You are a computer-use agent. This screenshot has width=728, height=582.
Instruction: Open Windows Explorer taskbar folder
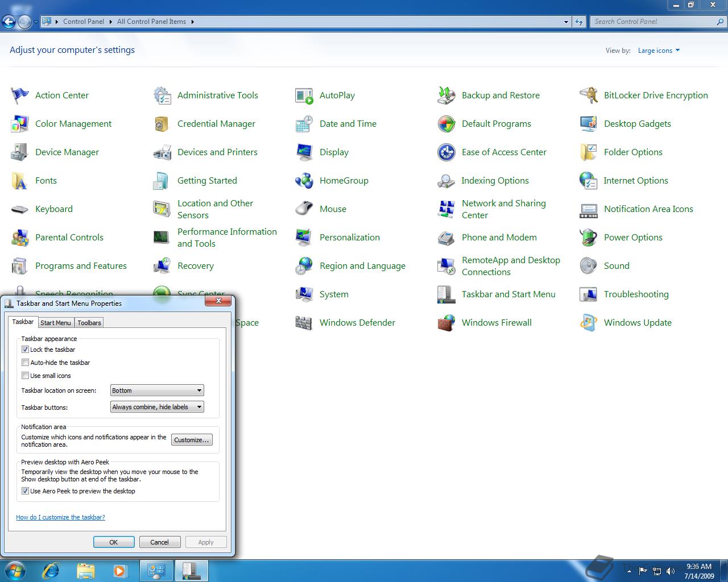86,571
